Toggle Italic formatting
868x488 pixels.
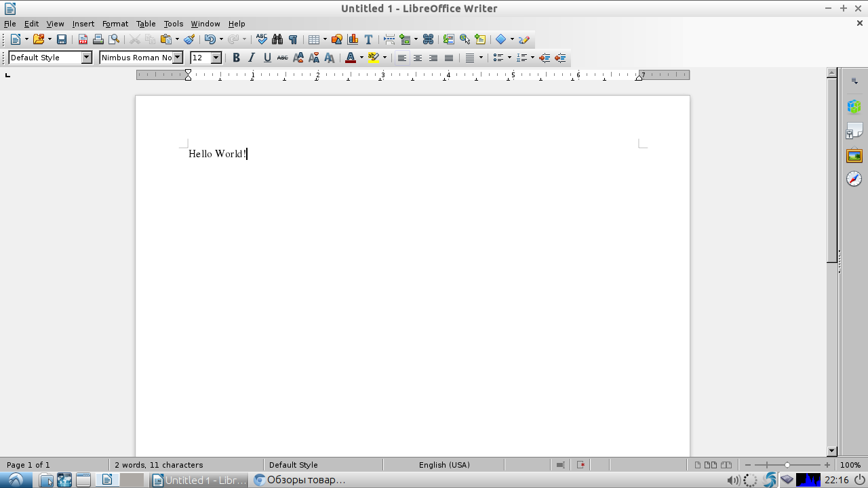pyautogui.click(x=252, y=58)
